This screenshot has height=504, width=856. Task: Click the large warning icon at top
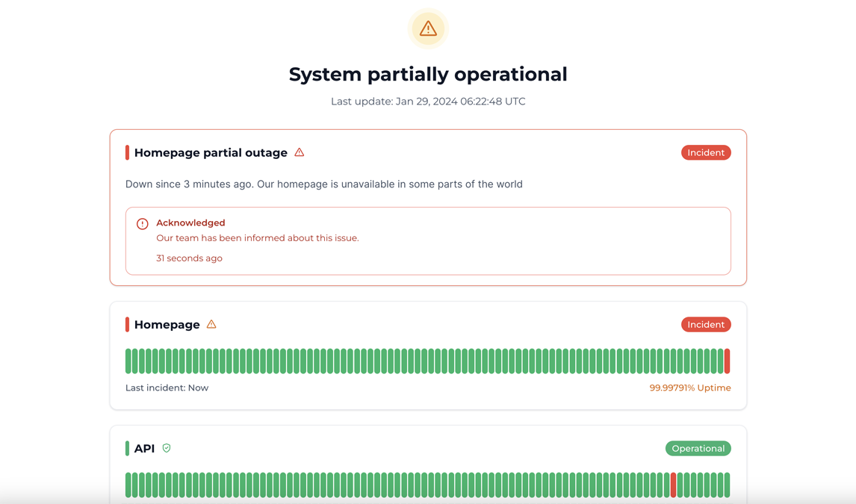pyautogui.click(x=428, y=28)
